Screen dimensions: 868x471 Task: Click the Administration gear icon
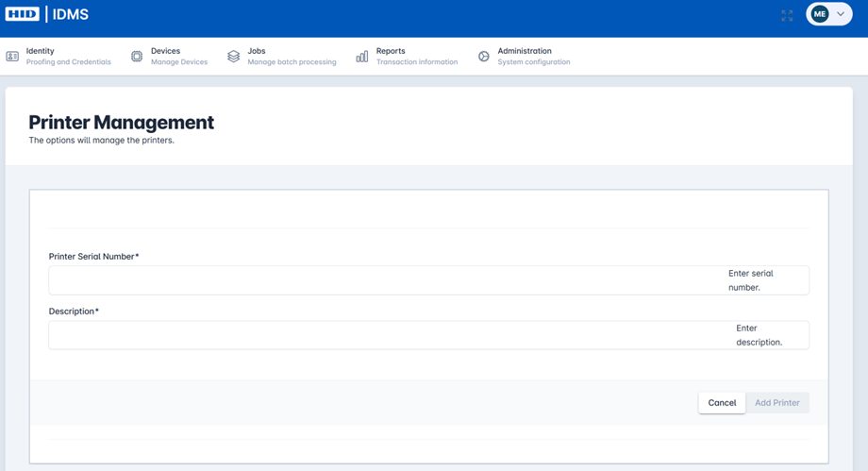[x=484, y=57]
